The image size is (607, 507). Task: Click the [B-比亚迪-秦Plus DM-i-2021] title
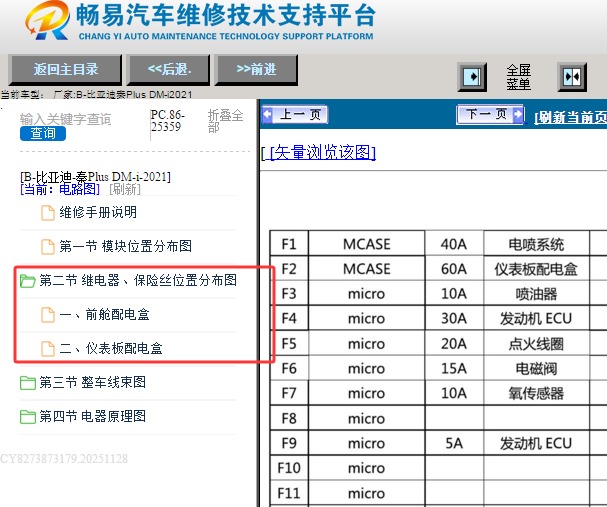click(x=95, y=176)
